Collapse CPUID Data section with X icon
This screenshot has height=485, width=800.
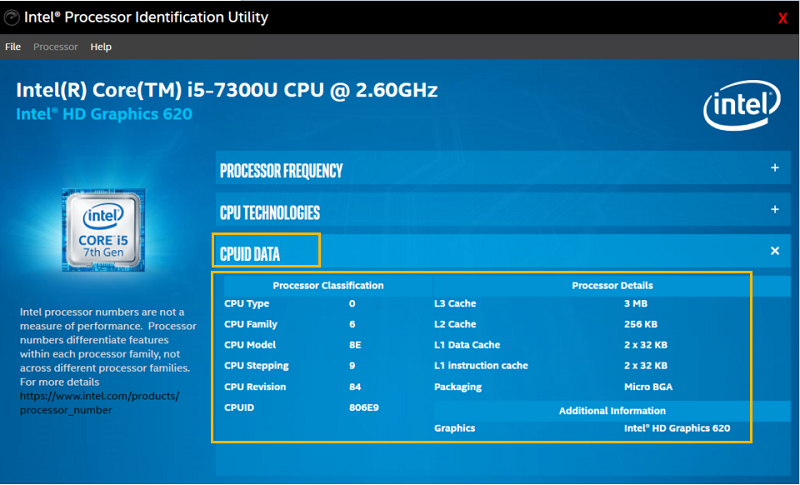tap(774, 251)
